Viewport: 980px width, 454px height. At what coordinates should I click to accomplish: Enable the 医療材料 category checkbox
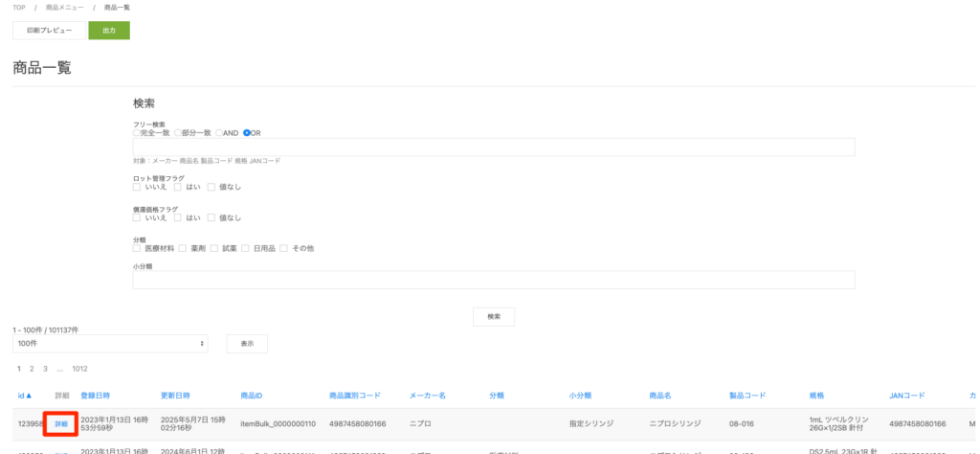tap(137, 248)
